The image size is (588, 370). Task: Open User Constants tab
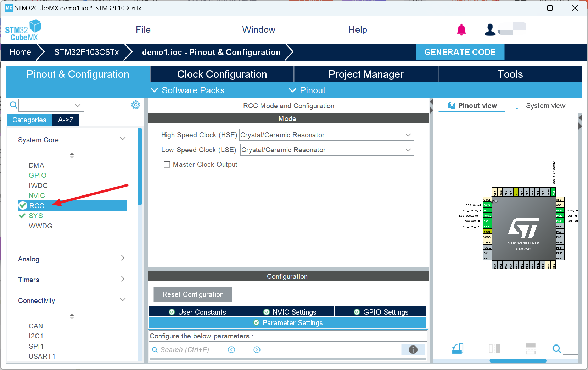[197, 312]
